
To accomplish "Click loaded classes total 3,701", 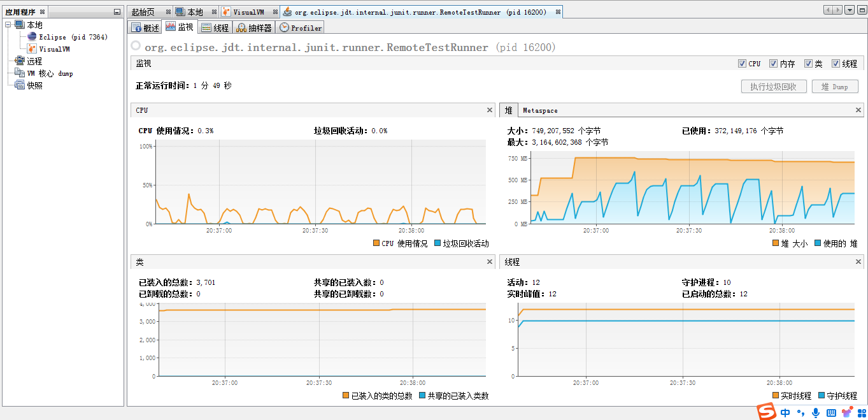I will click(206, 282).
